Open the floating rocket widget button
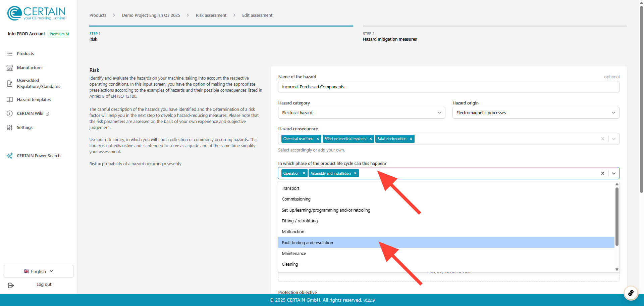This screenshot has height=306, width=644. point(631,293)
